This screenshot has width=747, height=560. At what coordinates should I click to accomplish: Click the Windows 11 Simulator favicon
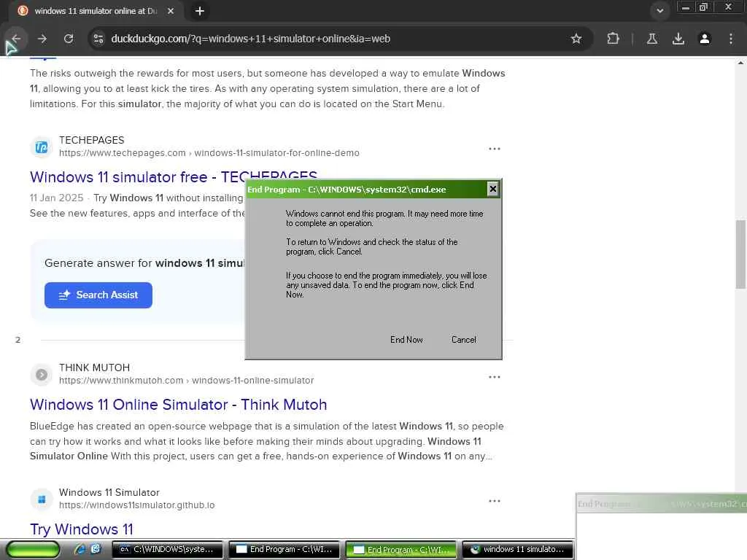pyautogui.click(x=42, y=499)
